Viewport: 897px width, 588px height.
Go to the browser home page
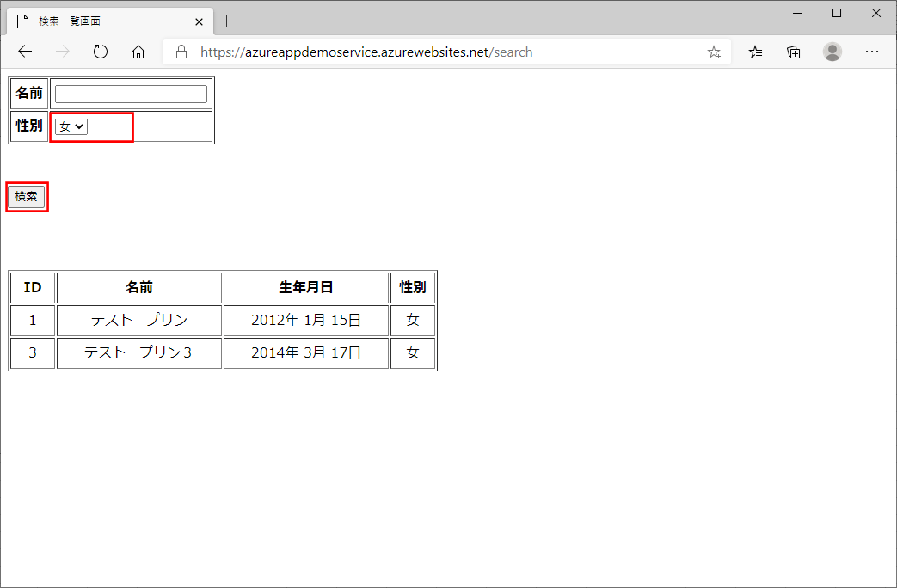click(138, 52)
